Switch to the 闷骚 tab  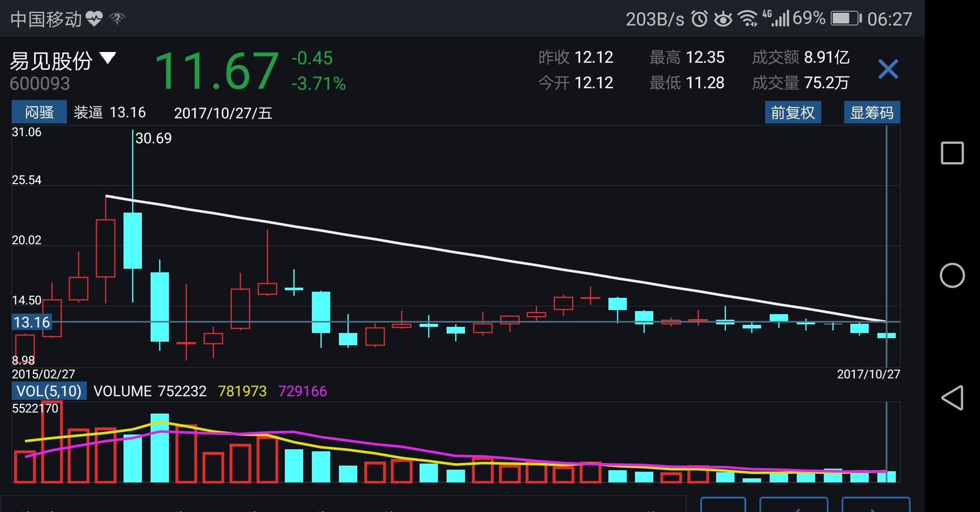point(39,112)
